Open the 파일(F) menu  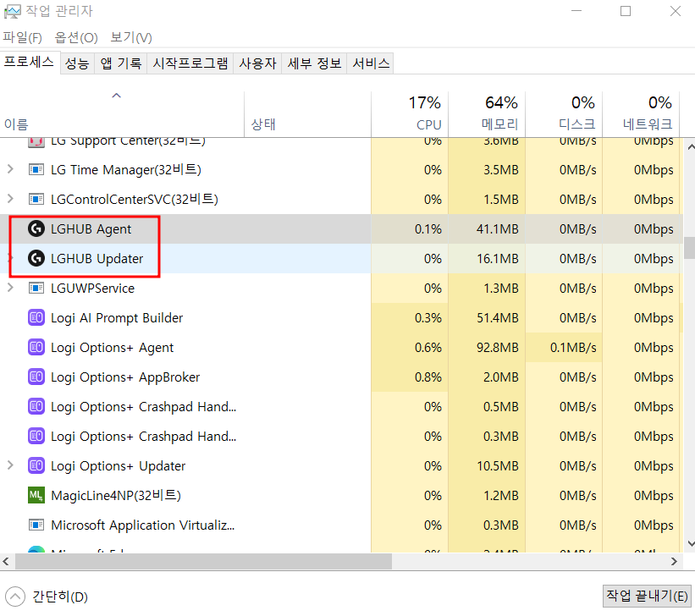tap(22, 37)
